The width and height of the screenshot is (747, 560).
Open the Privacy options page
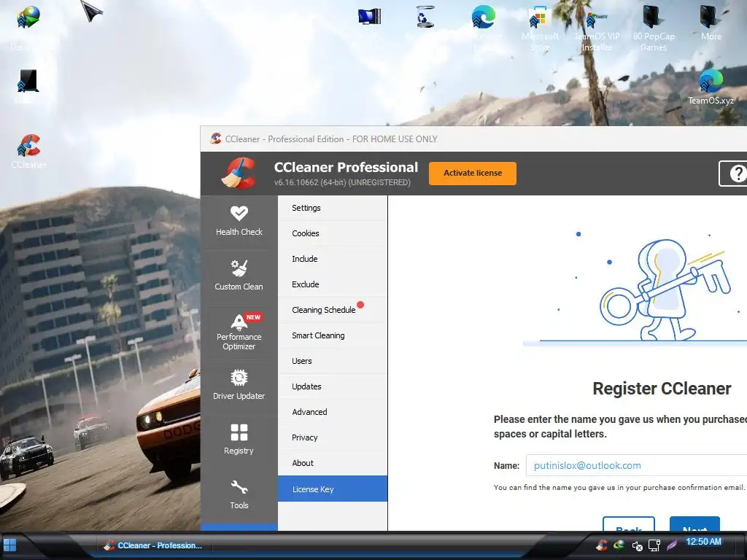click(x=333, y=437)
